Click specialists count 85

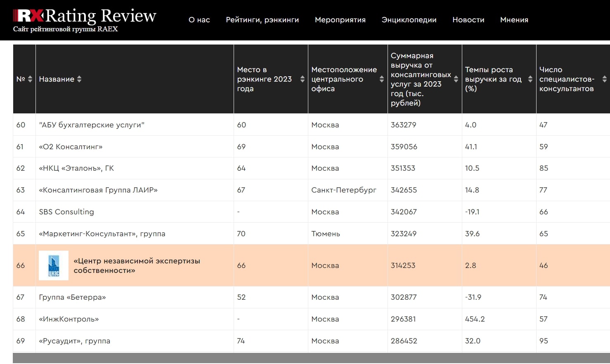(544, 168)
